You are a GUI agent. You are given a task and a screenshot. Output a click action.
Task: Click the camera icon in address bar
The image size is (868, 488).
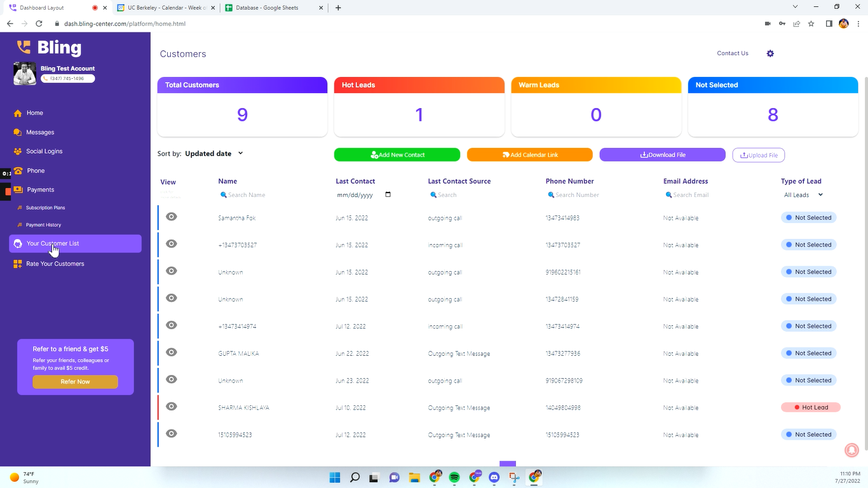[x=768, y=24]
